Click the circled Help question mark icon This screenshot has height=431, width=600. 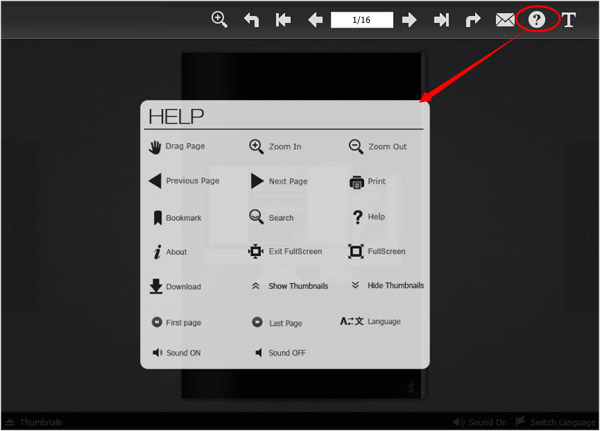[537, 19]
